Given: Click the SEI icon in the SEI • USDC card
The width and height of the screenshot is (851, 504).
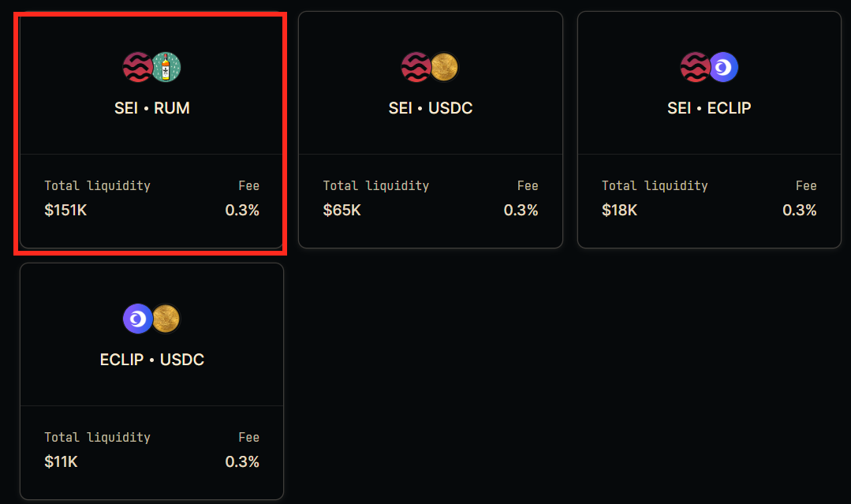Looking at the screenshot, I should [x=415, y=67].
